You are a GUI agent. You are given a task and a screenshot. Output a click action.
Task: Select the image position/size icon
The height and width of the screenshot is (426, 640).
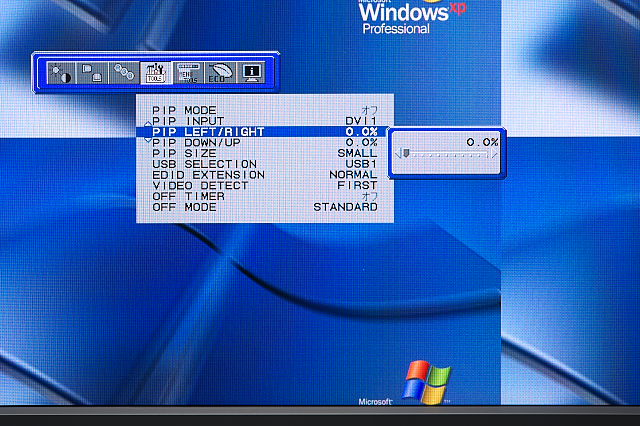tap(91, 73)
